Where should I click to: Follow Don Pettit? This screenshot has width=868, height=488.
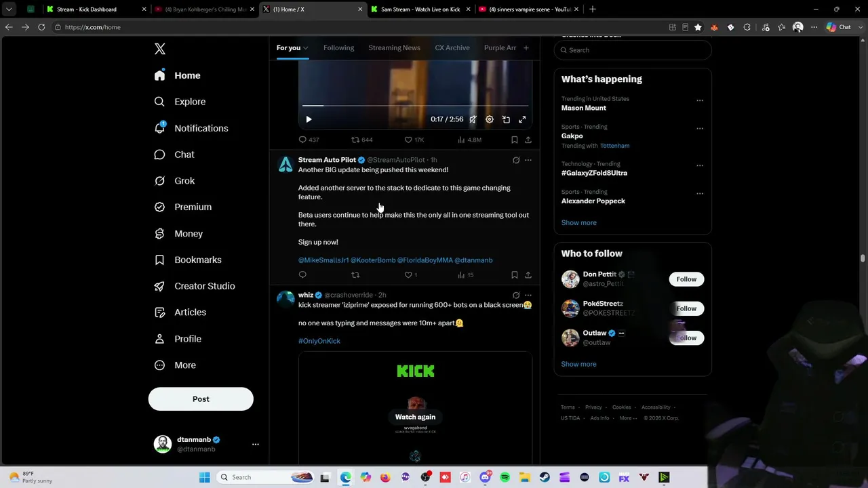tap(686, 279)
